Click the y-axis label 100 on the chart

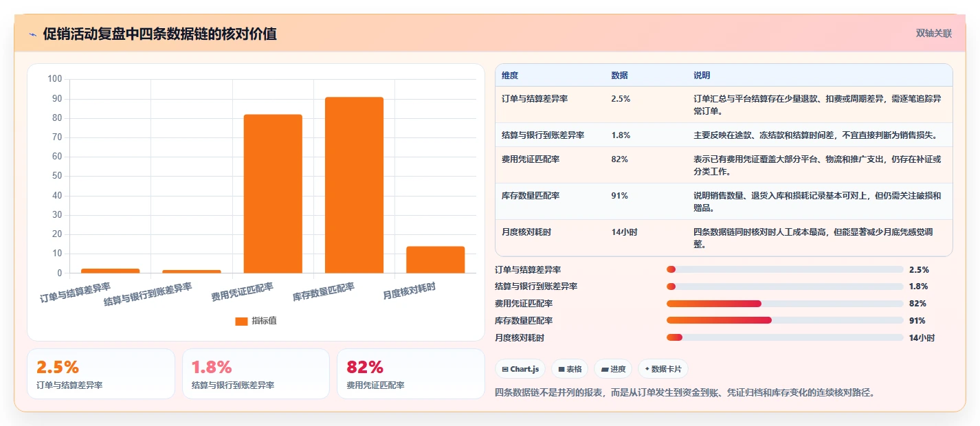coord(55,80)
